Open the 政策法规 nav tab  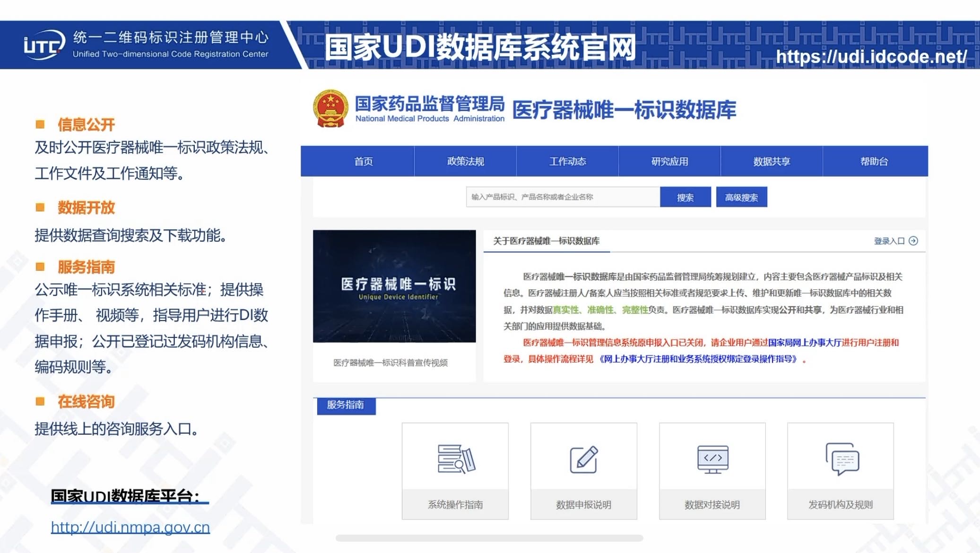coord(466,162)
